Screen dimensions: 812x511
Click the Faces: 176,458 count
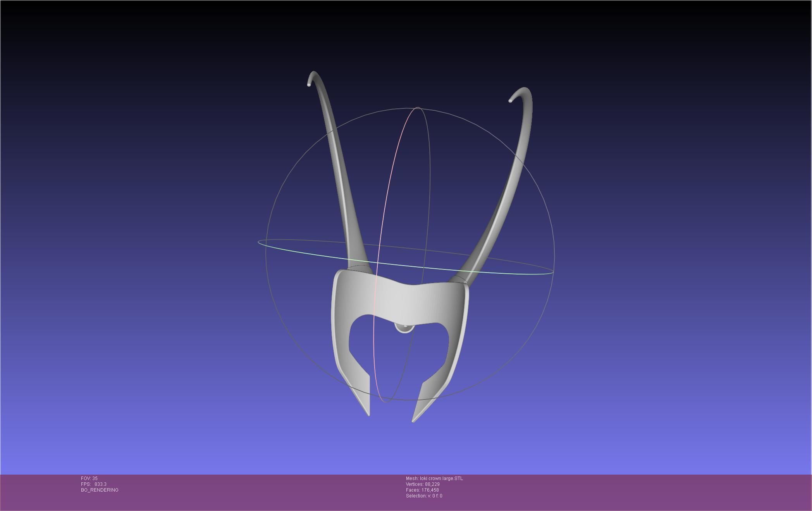(x=422, y=490)
